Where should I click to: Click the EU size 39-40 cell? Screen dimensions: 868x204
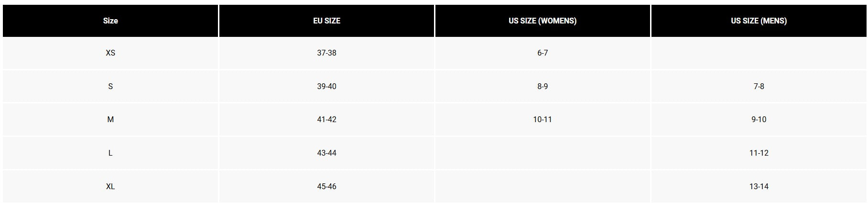click(x=326, y=86)
